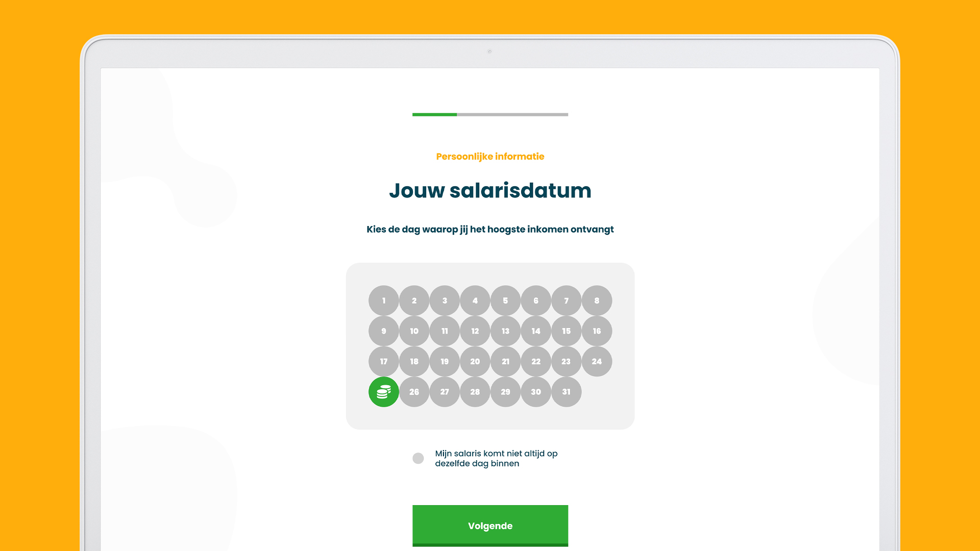Image resolution: width=980 pixels, height=551 pixels.
Task: Select day 26 next to coins icon
Action: coord(414,392)
